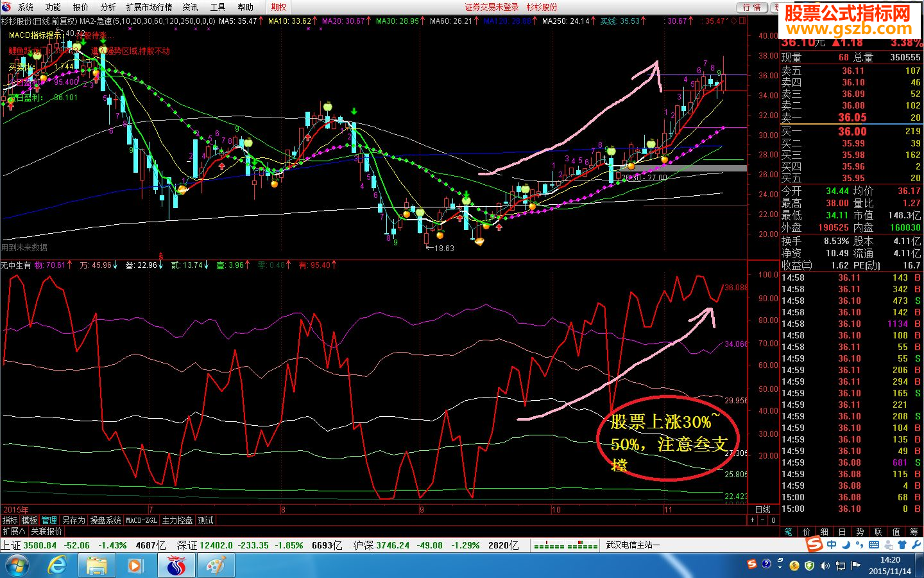Click the 日线 period selector
The width and height of the screenshot is (924, 578).
coord(763,509)
